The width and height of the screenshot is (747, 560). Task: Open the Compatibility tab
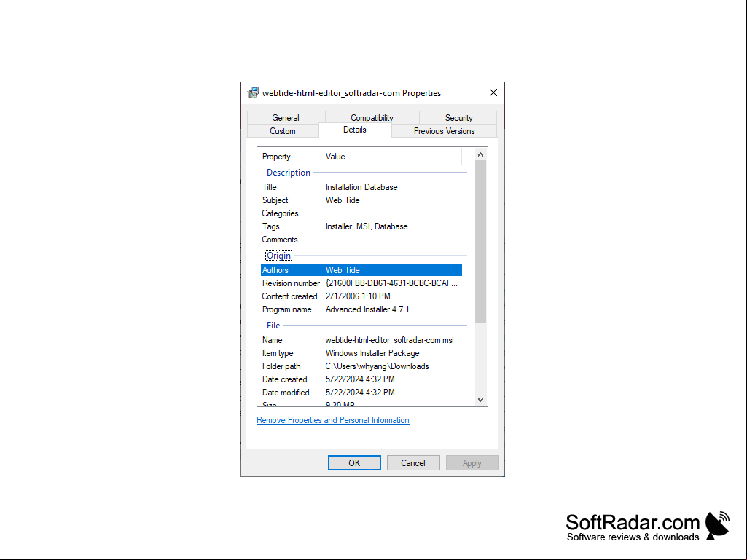[x=372, y=118]
